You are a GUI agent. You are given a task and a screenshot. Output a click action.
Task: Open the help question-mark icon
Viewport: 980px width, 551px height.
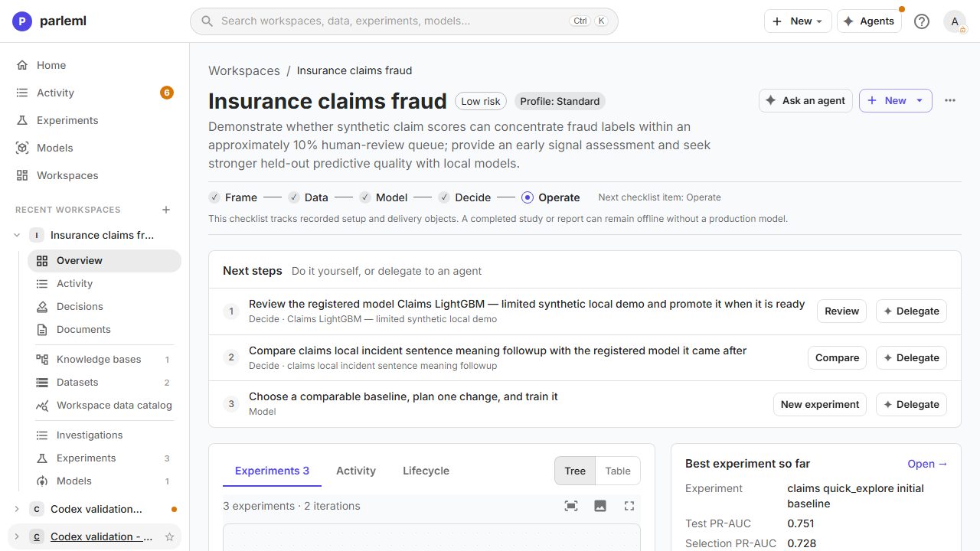click(922, 21)
